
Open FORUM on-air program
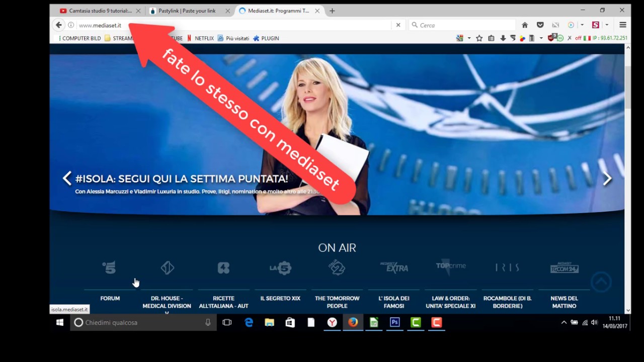[110, 298]
